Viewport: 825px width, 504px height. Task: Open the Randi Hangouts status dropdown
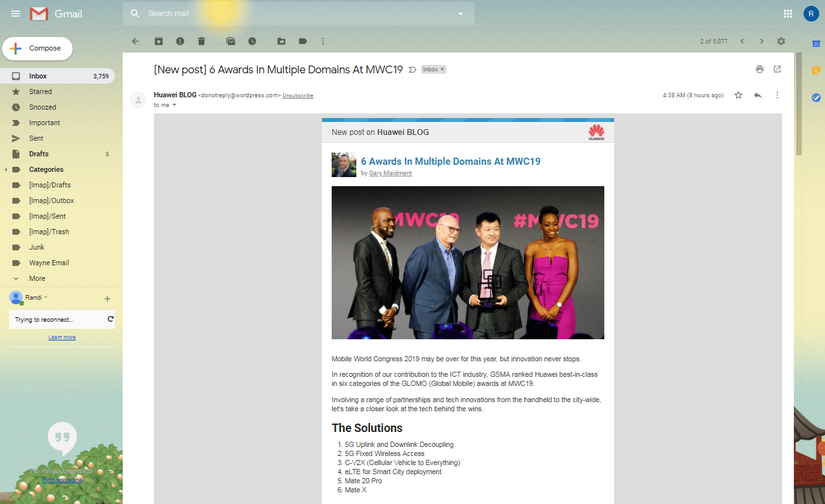pos(46,298)
